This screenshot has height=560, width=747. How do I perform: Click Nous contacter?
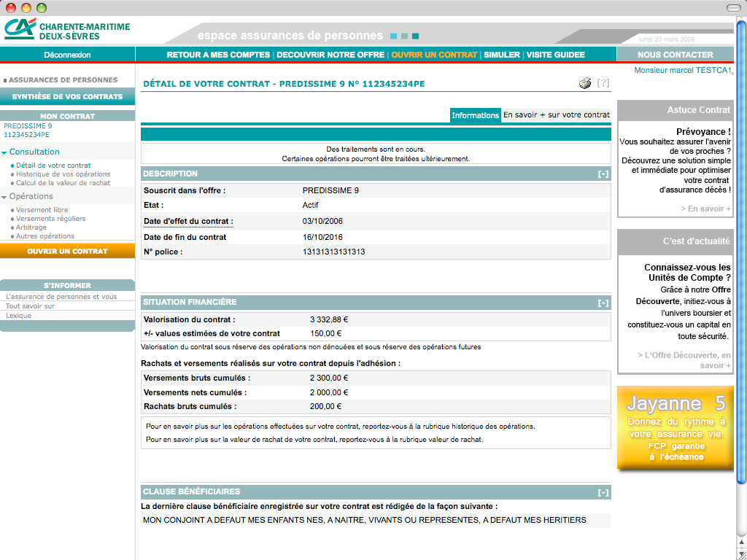tap(675, 55)
